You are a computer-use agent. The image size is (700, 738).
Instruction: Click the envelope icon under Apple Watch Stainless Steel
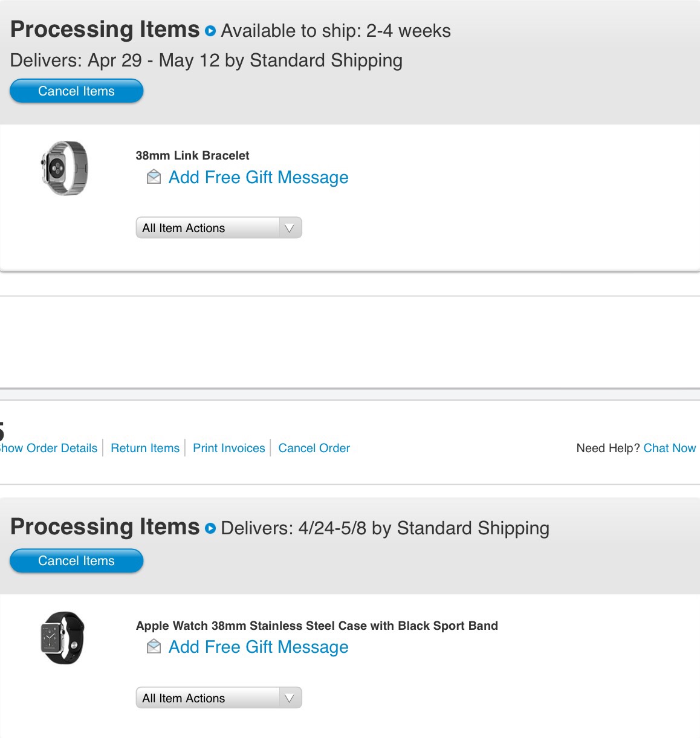(154, 647)
